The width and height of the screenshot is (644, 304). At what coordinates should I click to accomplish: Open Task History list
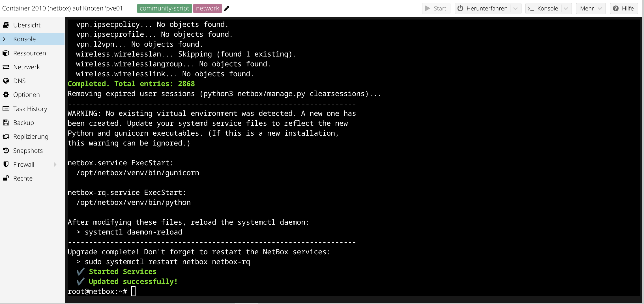click(32, 109)
